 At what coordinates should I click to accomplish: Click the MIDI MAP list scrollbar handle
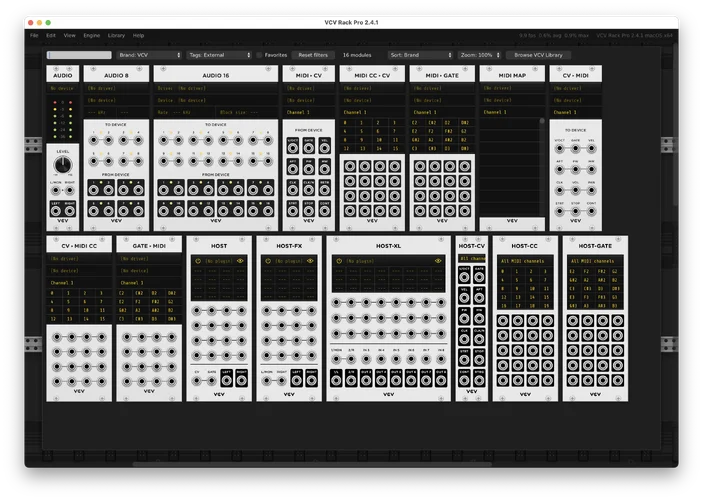pos(542,121)
